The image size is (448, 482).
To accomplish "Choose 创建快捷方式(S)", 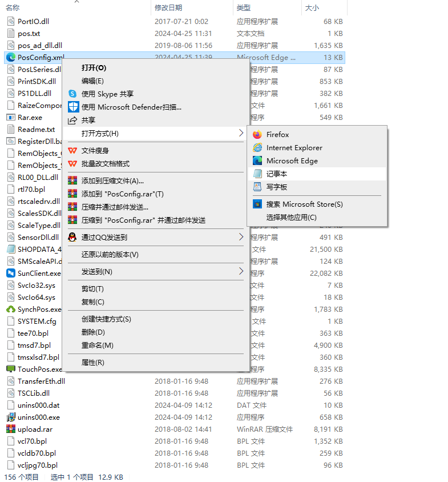I will (106, 319).
